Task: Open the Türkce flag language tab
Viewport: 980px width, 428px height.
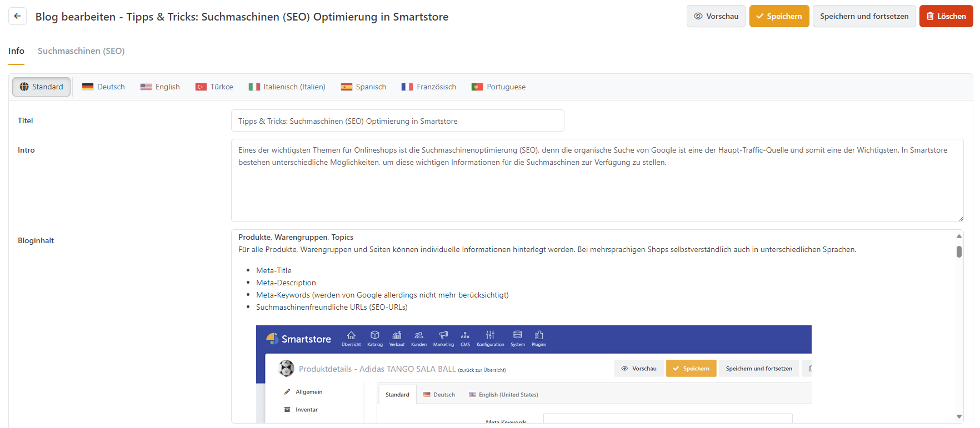Action: [214, 87]
